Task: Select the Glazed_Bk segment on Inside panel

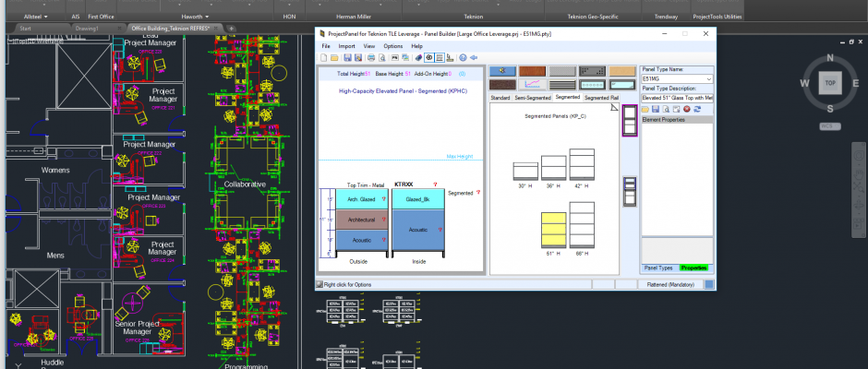Action: 418,199
